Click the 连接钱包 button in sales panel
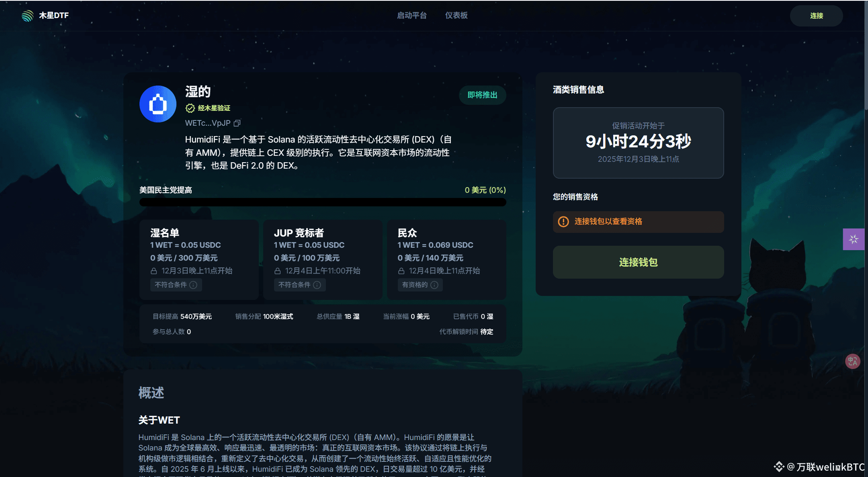The width and height of the screenshot is (868, 477). pyautogui.click(x=638, y=262)
